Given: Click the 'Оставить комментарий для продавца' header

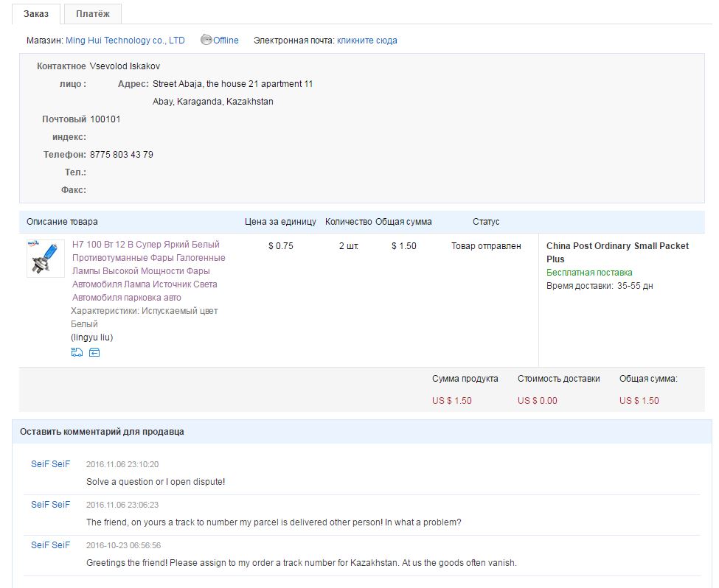Looking at the screenshot, I should tap(102, 432).
